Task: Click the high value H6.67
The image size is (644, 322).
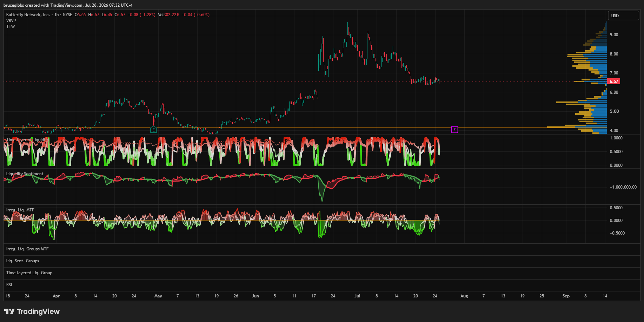Action: click(x=94, y=15)
